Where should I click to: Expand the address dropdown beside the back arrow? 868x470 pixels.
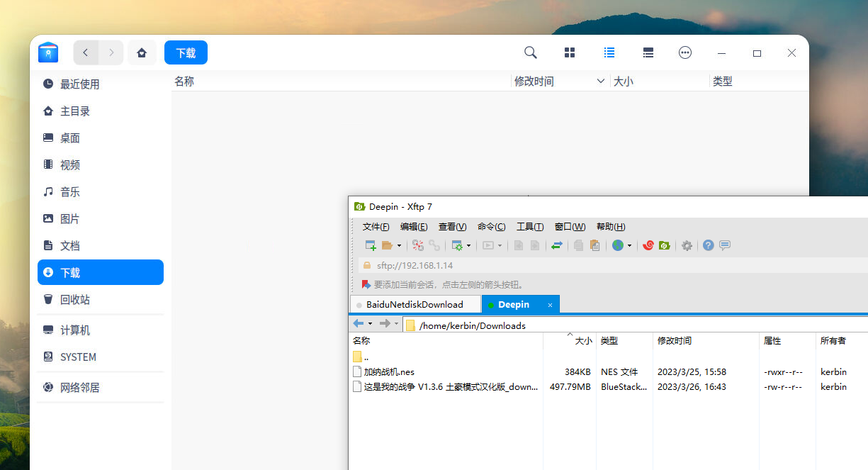[370, 323]
